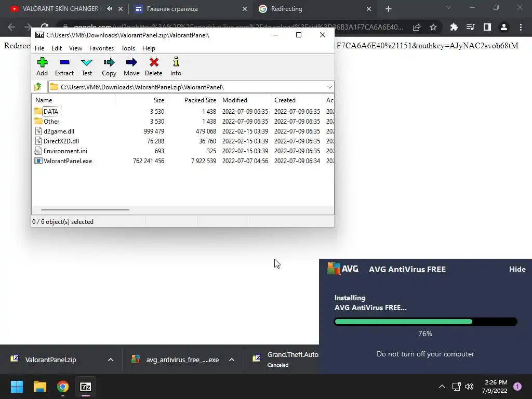This screenshot has height=399, width=532.
Task: Mute the VALORANT SKIN CHANGER tab audio
Action: coord(109,9)
